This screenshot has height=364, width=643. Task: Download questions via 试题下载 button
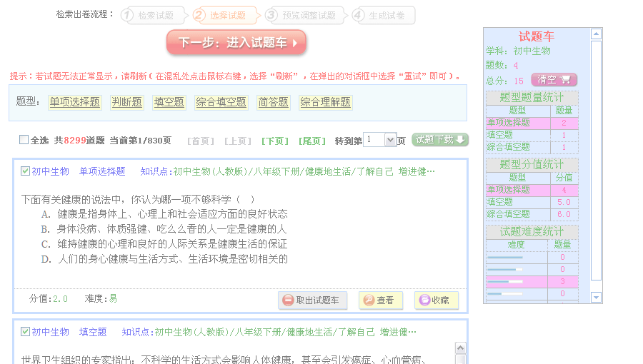tap(440, 140)
